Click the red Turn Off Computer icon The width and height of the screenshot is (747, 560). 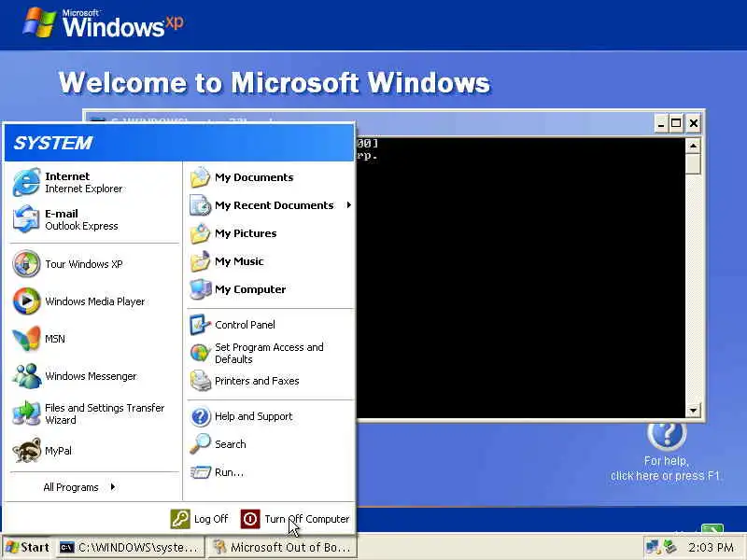pos(250,519)
